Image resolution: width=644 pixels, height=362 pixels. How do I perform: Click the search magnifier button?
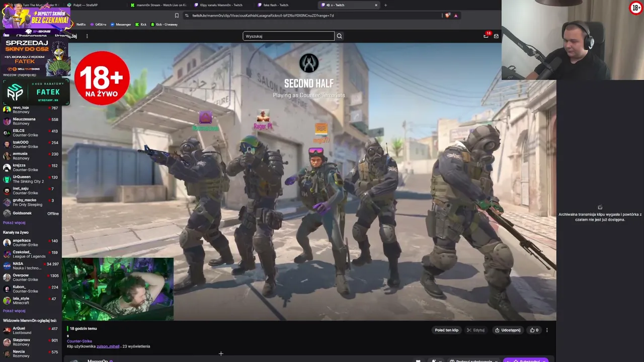tap(339, 36)
